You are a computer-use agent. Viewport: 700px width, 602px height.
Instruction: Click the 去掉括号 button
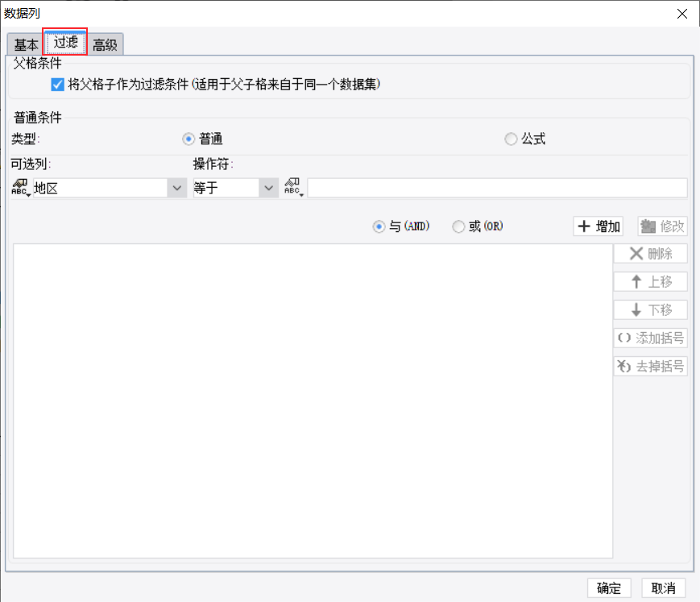[650, 366]
